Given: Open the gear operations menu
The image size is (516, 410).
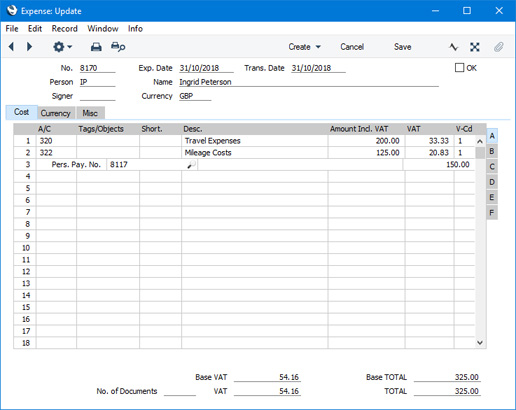Looking at the screenshot, I should click(x=62, y=47).
